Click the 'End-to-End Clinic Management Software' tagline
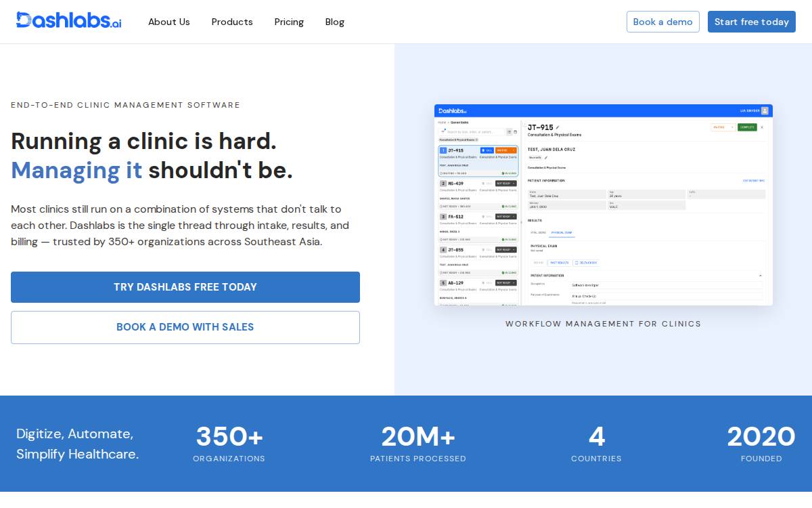The image size is (812, 508). pyautogui.click(x=126, y=105)
